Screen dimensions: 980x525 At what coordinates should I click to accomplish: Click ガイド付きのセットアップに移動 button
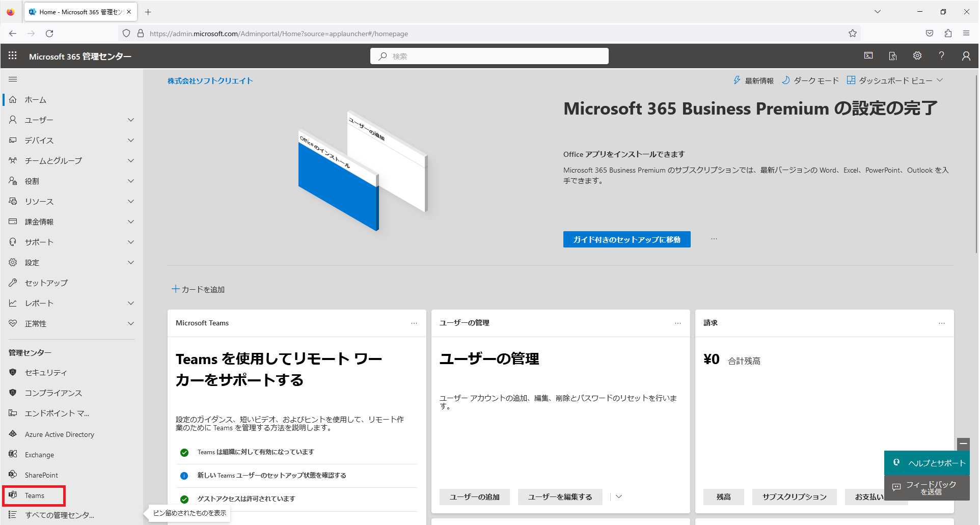[x=627, y=239]
